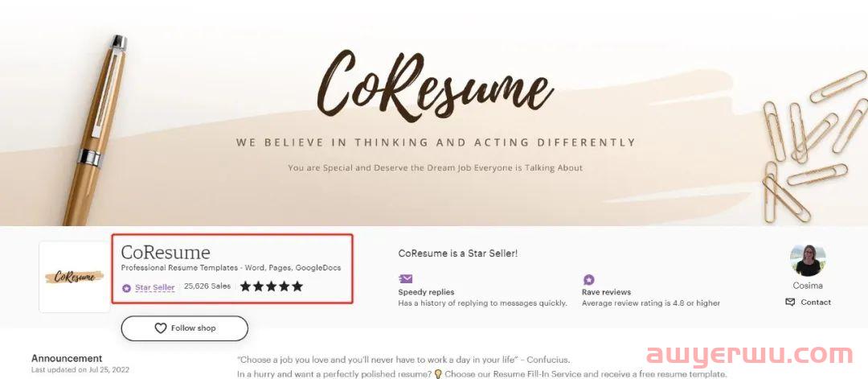Click the Follow shop button
This screenshot has height=379, width=868.
point(184,328)
